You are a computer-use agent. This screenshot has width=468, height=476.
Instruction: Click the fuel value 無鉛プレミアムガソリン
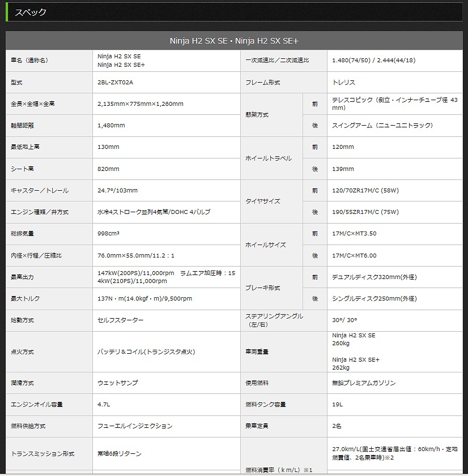pyautogui.click(x=364, y=383)
